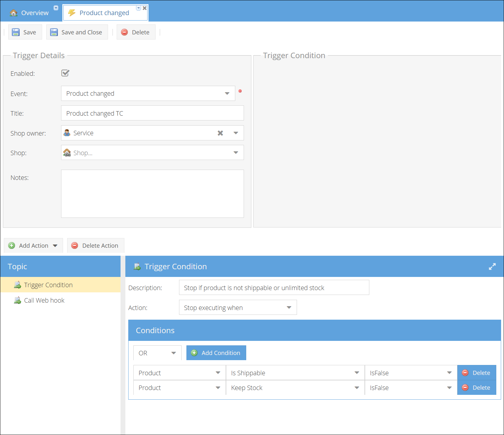Open the Overview tab dropdown menu icon
Image resolution: width=504 pixels, height=435 pixels.
pos(56,8)
